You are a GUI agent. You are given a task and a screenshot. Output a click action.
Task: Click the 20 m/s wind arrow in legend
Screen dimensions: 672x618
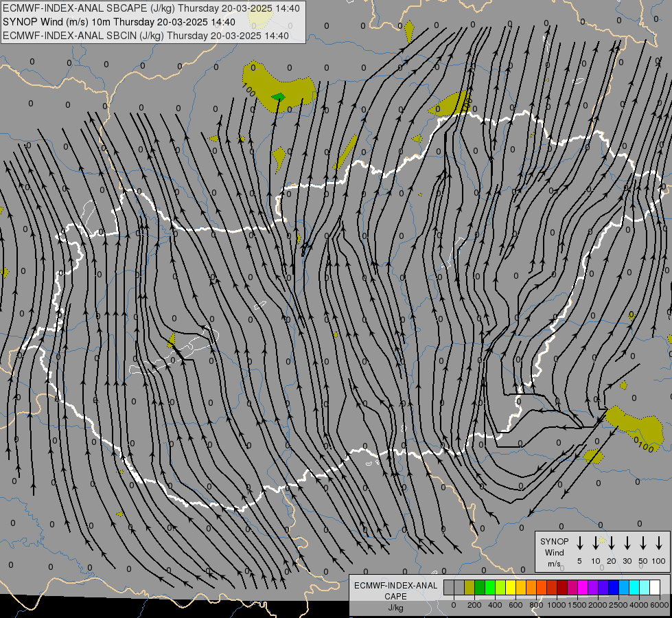[x=611, y=543]
